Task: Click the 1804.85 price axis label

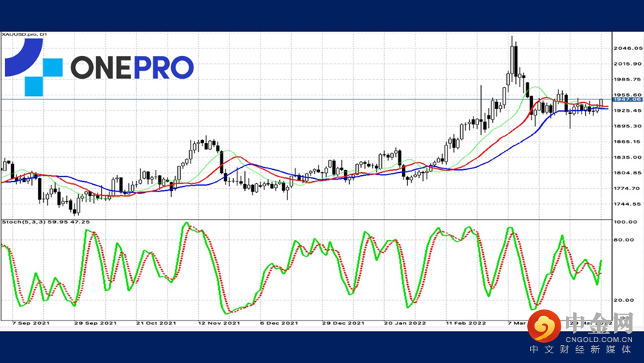Action: (628, 173)
